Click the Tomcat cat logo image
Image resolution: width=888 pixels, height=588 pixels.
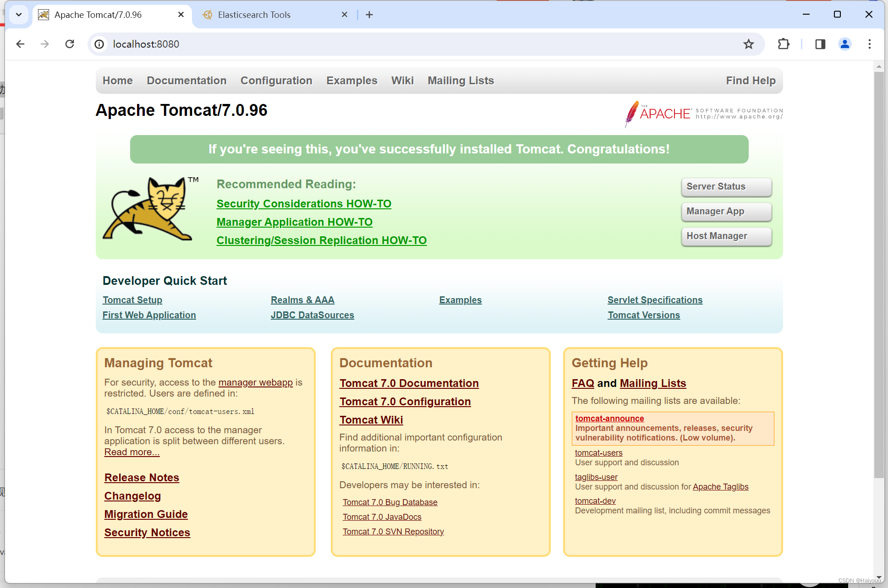pos(151,208)
